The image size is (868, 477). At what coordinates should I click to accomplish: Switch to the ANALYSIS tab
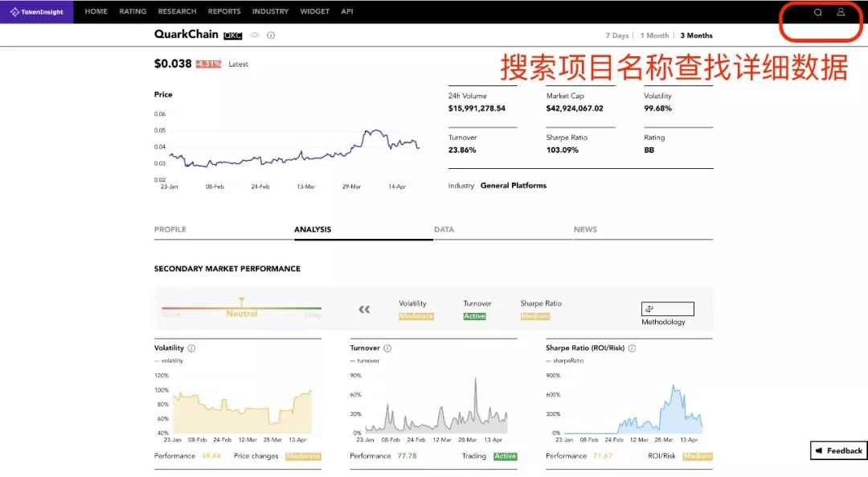tap(313, 229)
